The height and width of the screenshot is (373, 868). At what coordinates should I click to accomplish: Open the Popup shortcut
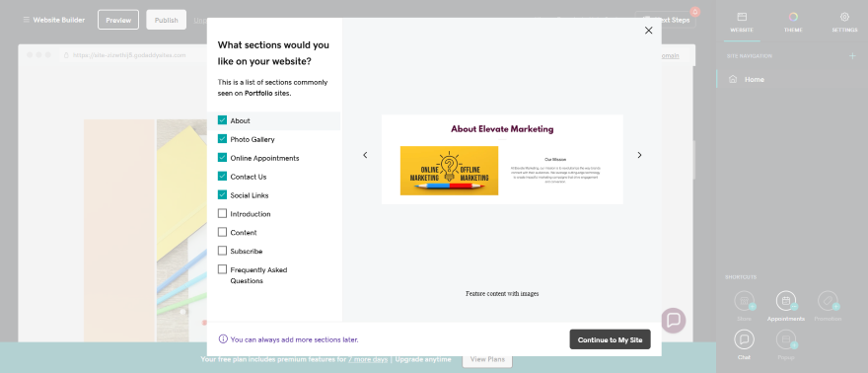(785, 344)
